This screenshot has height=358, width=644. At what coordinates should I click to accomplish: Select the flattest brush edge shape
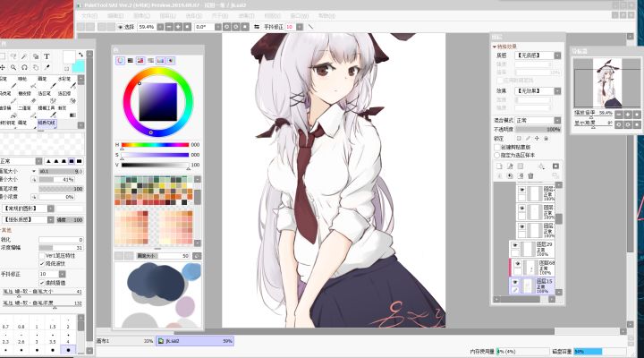[x=80, y=161]
